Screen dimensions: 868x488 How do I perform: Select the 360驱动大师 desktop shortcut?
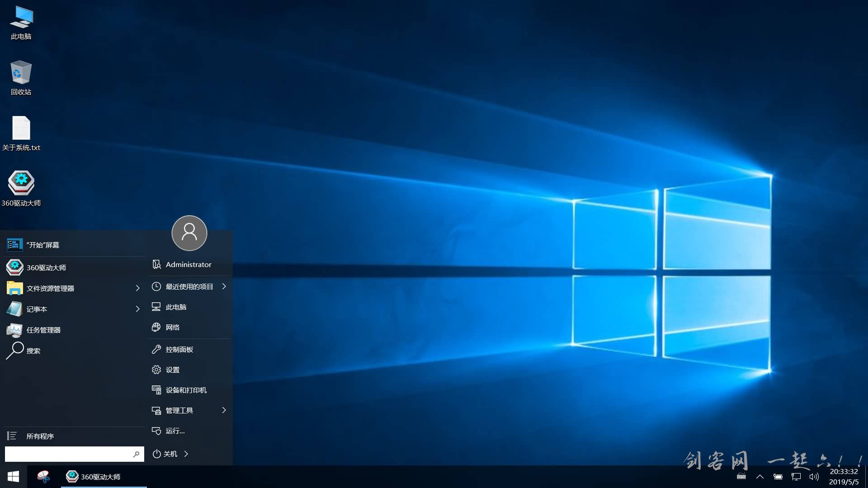[x=21, y=189]
